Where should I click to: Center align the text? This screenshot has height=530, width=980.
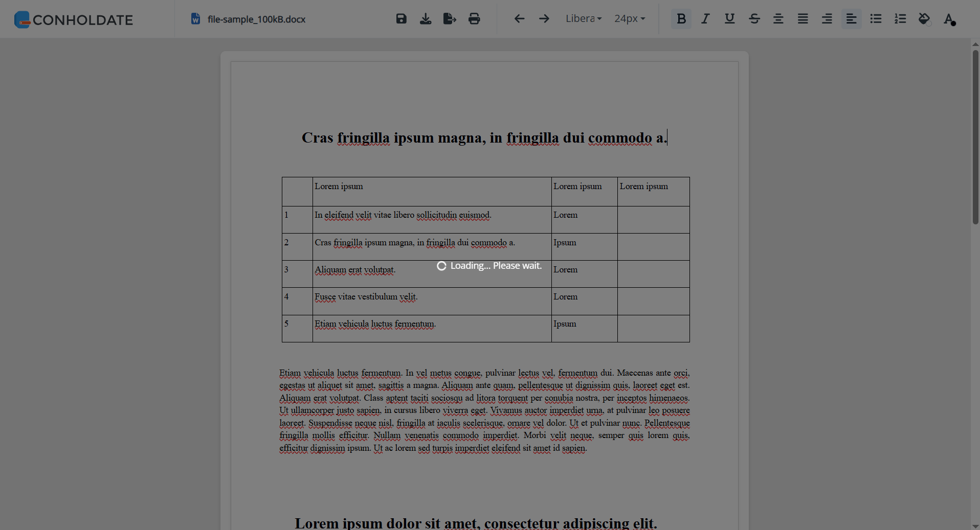point(778,19)
